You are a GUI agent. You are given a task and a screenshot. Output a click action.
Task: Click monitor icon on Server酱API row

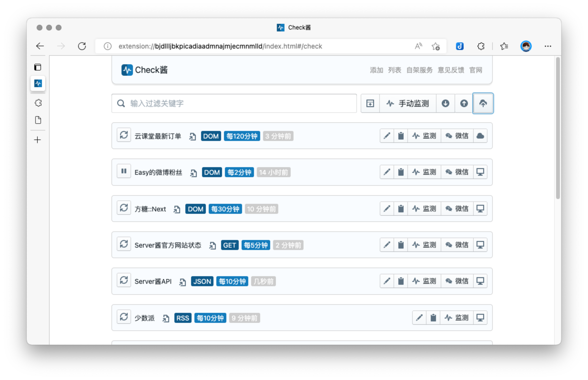[x=480, y=281]
